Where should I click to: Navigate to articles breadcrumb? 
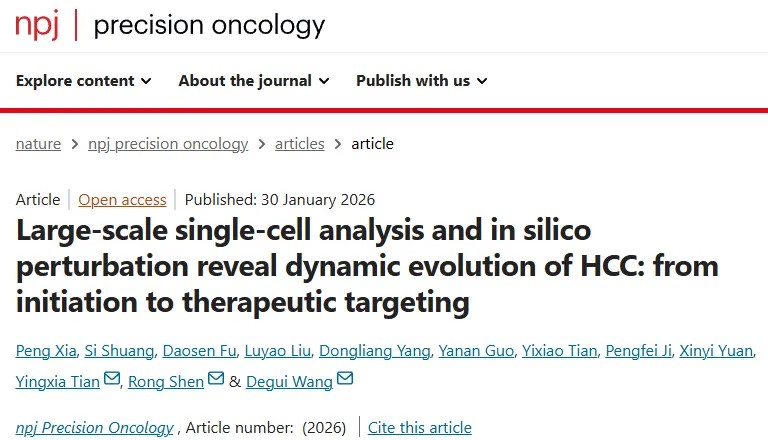[x=300, y=143]
